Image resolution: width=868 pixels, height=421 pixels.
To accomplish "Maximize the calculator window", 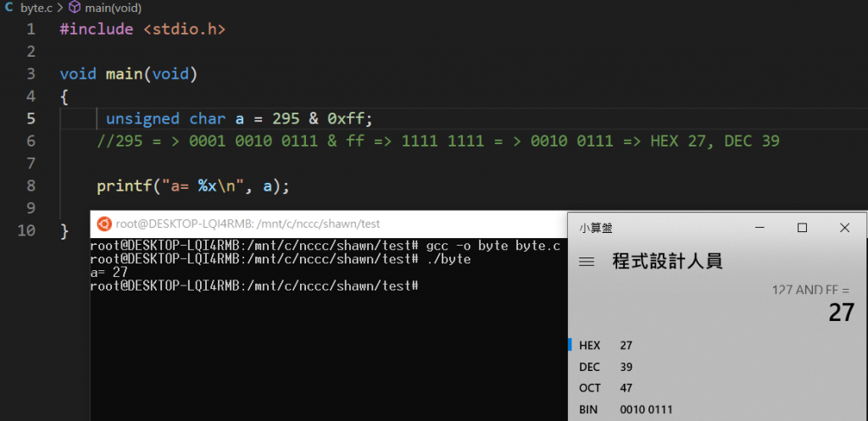I will (802, 227).
